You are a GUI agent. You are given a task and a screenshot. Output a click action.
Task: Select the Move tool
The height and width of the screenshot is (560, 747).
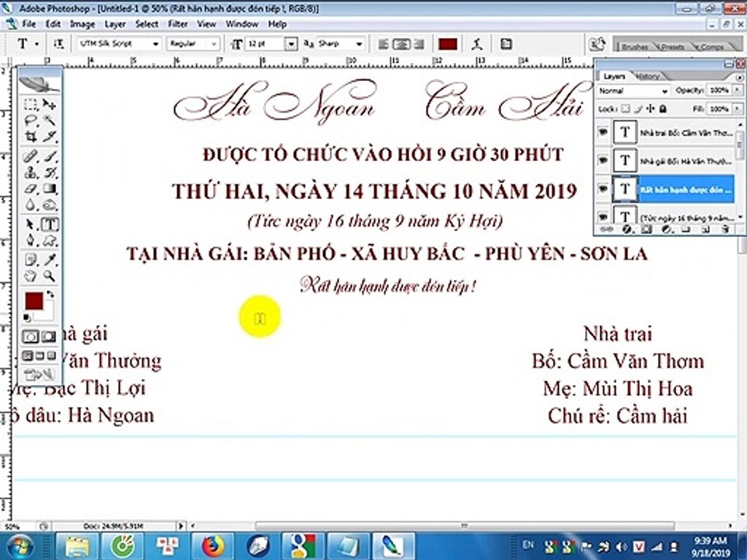tap(49, 104)
